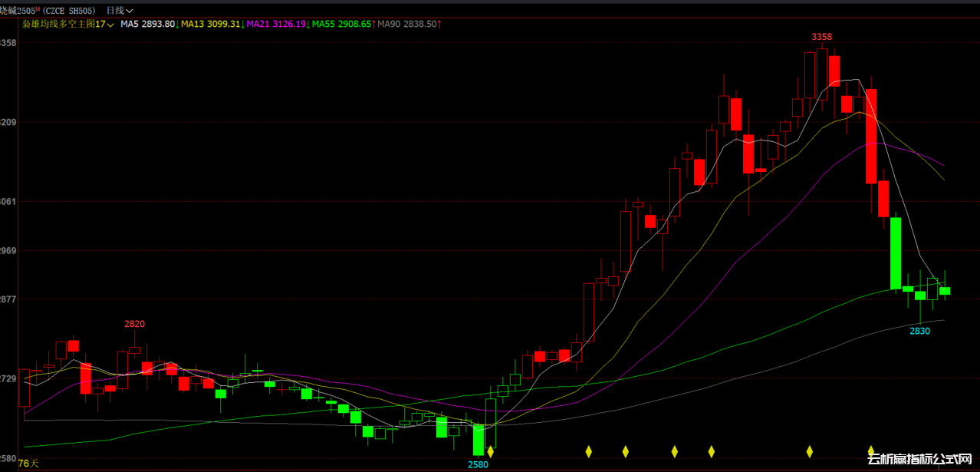
Task: Open the 日线 period dropdown
Action: [x=119, y=11]
